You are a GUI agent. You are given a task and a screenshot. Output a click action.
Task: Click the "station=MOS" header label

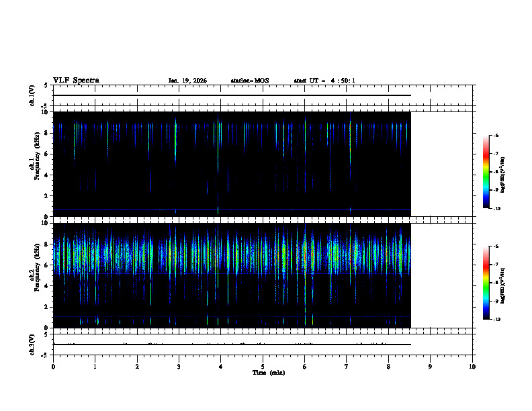250,81
